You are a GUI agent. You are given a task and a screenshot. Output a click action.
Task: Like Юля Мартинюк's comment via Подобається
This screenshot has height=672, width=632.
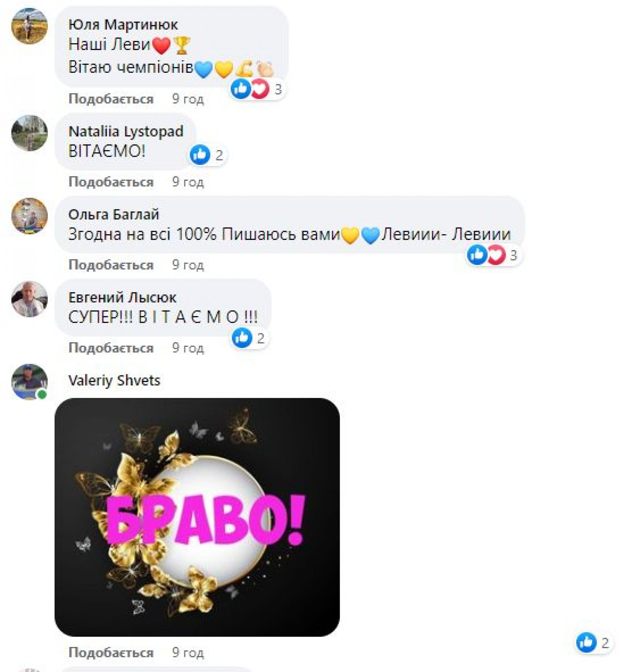pyautogui.click(x=111, y=99)
